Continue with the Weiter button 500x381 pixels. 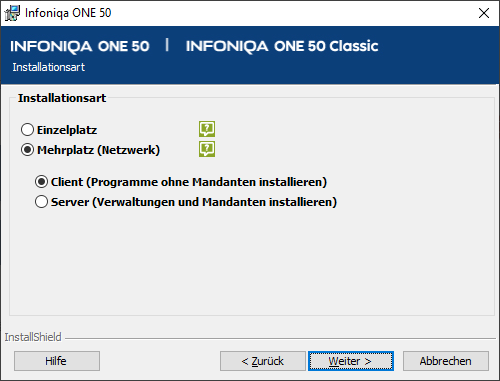point(351,361)
